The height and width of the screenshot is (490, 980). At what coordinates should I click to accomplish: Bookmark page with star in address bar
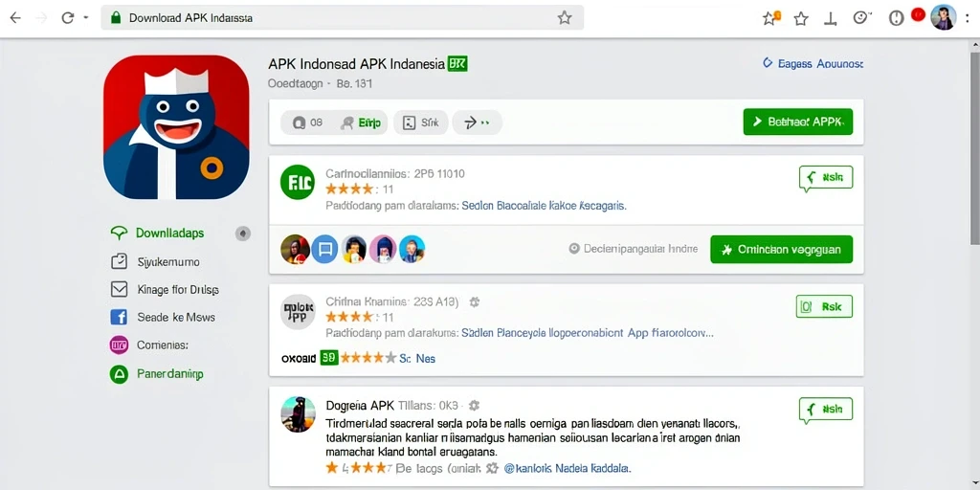coord(565,18)
